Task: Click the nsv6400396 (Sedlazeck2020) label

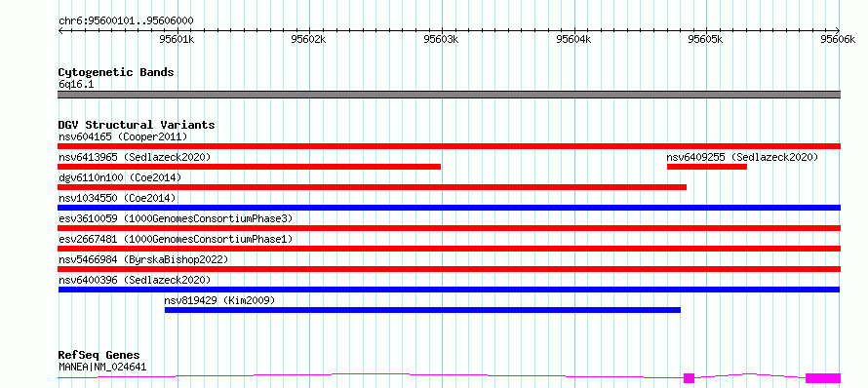Action: [x=135, y=280]
